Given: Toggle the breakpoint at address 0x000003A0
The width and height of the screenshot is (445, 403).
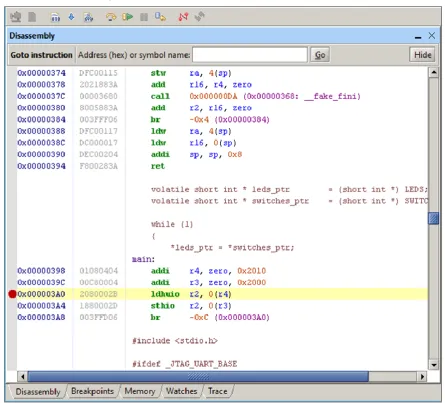Looking at the screenshot, I should click(x=12, y=294).
